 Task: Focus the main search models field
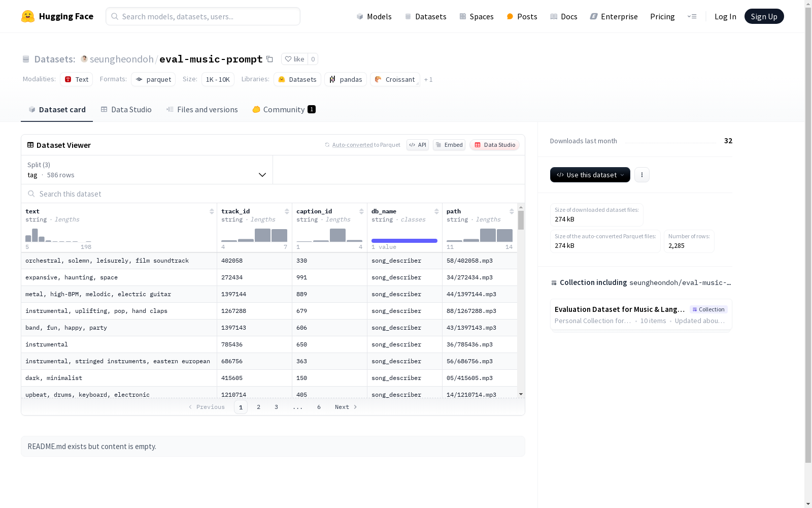203,16
